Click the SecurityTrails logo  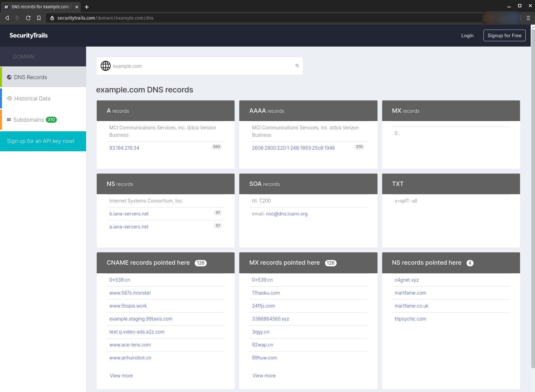click(29, 36)
